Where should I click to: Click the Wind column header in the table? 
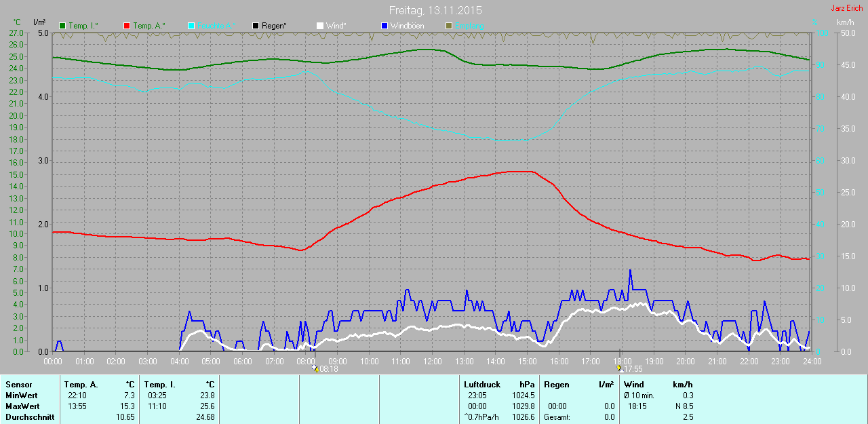pos(634,385)
